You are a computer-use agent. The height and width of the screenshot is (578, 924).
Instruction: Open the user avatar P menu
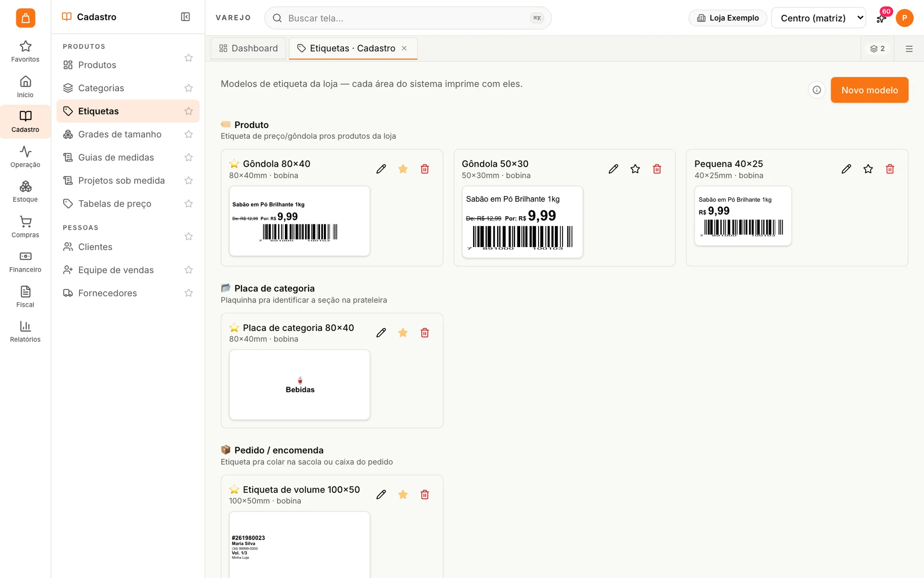click(x=905, y=18)
